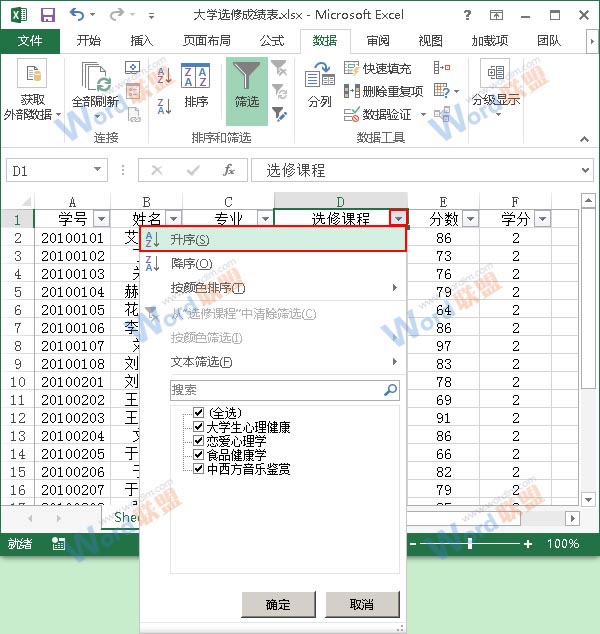The height and width of the screenshot is (634, 600).
Task: Open 按颜色排序(T) submenu
Action: pyautogui.click(x=273, y=288)
